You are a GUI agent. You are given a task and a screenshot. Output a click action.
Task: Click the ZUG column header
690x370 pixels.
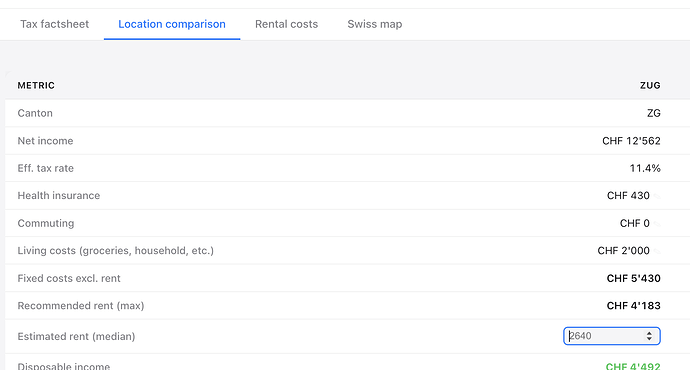(650, 85)
